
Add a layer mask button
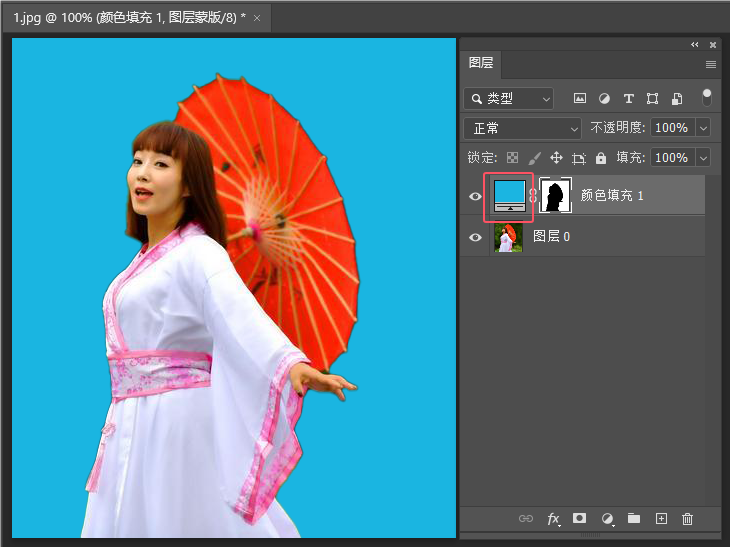[x=579, y=518]
